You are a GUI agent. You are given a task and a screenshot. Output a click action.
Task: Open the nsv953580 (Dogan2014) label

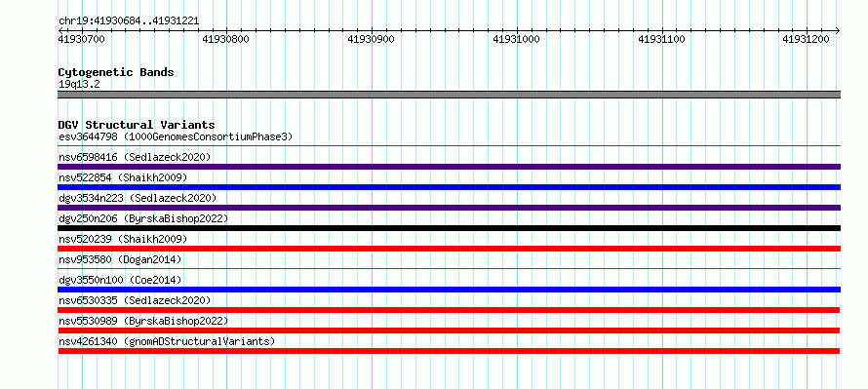(x=120, y=259)
